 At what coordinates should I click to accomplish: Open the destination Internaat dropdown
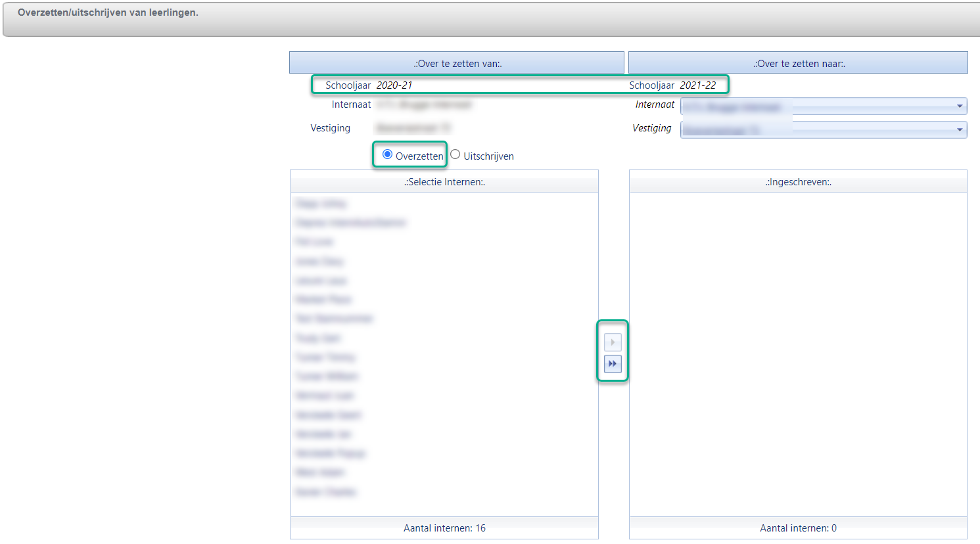coord(959,106)
